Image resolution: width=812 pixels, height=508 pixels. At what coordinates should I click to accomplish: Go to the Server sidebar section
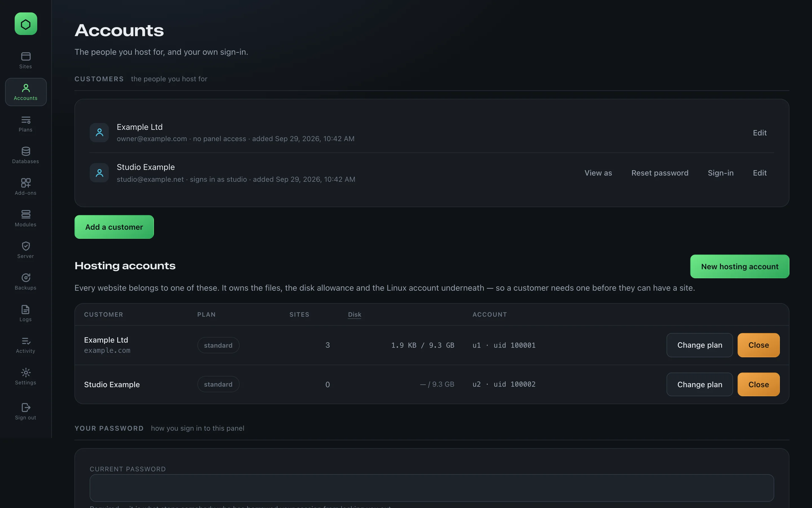(x=26, y=250)
